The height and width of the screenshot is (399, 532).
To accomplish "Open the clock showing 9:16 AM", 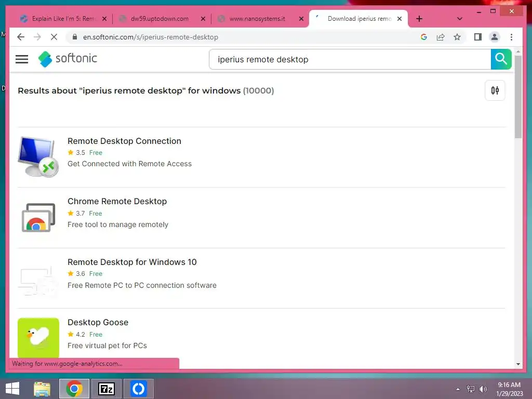I will click(x=509, y=389).
